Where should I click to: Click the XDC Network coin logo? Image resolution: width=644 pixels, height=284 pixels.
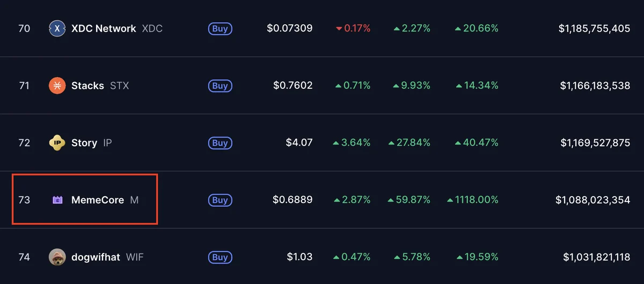(57, 28)
